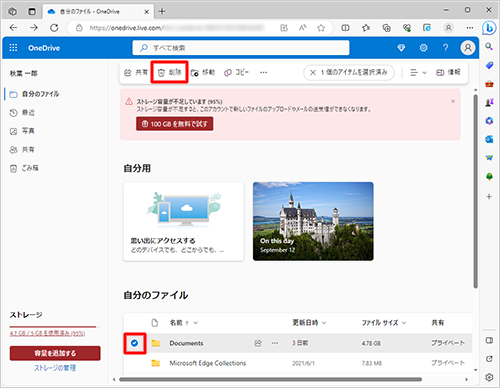The image size is (500, 388).
Task: Open the view layout options dropdown
Action: coord(418,72)
